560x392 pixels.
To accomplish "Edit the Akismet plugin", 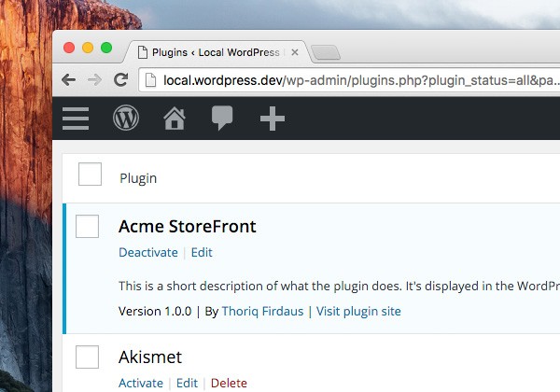I will point(187,383).
